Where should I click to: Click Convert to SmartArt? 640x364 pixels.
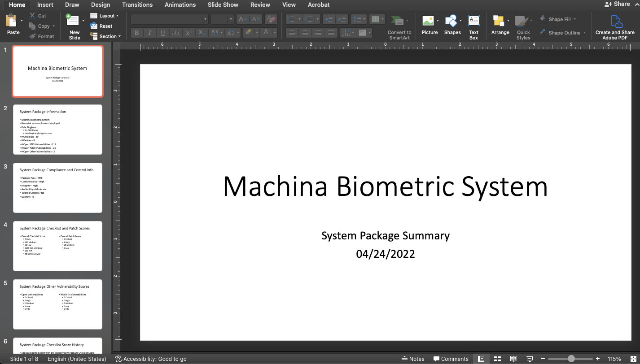pos(399,27)
